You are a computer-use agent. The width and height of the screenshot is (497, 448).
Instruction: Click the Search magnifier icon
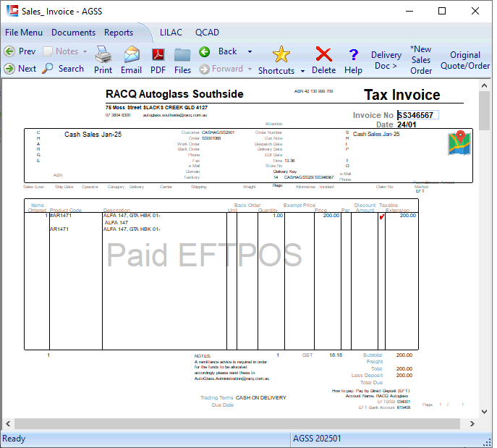48,68
